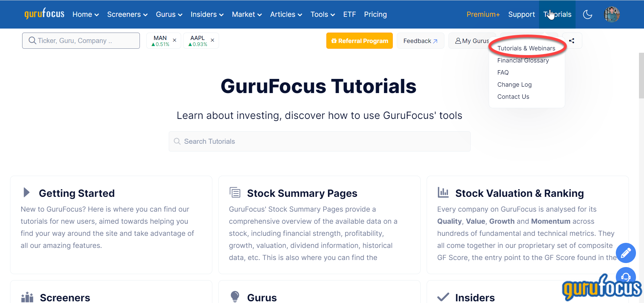Click the search magnifier in the ticker box
Image resolution: width=644 pixels, height=303 pixels.
[32, 41]
